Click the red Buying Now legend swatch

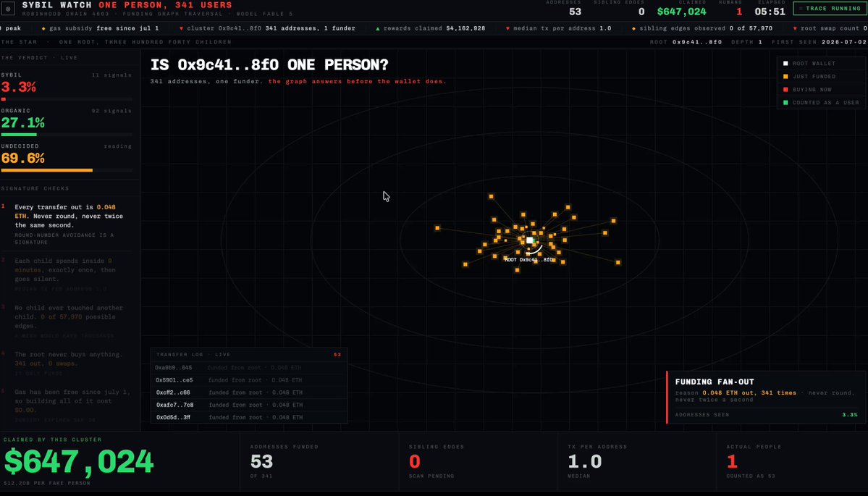(x=785, y=89)
